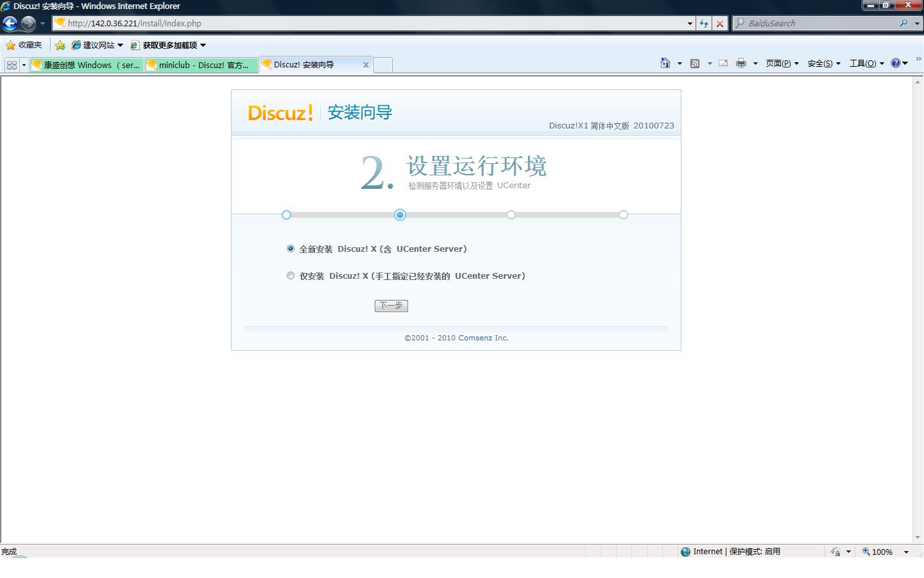Close the Discuz! 安装向导 tab

(366, 65)
